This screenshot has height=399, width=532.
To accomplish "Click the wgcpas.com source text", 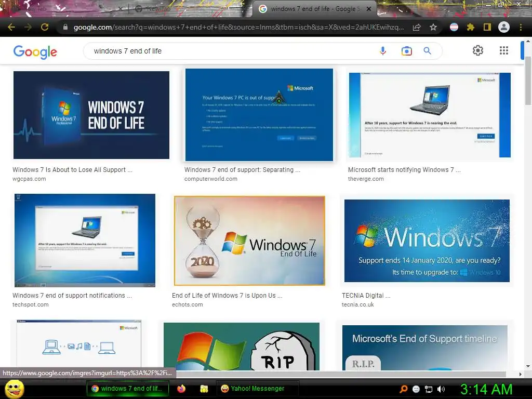I will pos(29,179).
